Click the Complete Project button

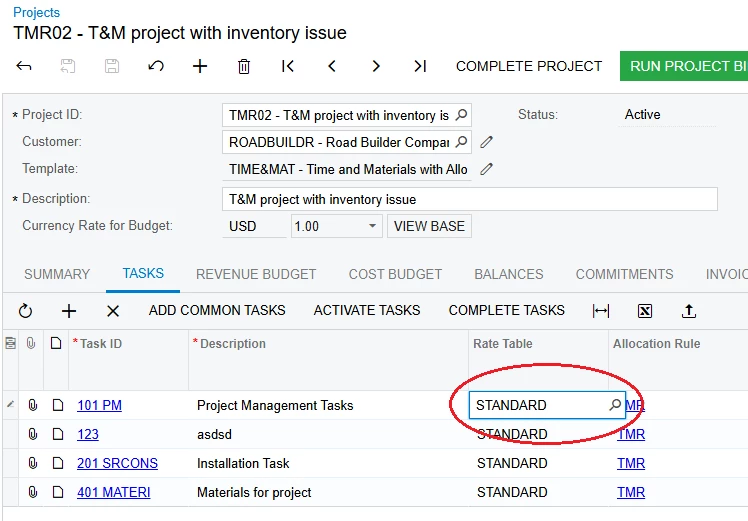point(529,66)
